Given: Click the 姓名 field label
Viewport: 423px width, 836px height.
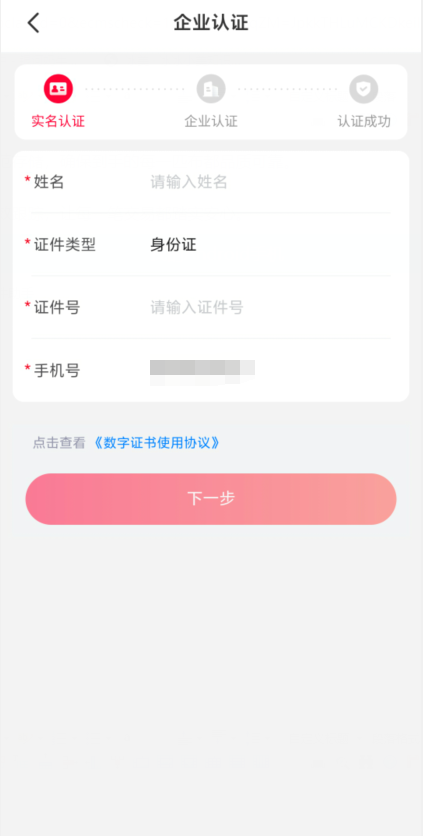Looking at the screenshot, I should click(x=49, y=182).
